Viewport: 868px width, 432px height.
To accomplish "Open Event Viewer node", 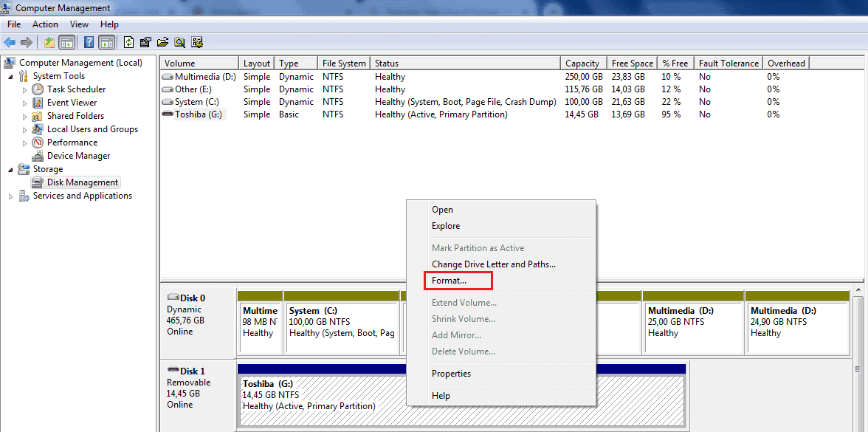I will tap(72, 103).
